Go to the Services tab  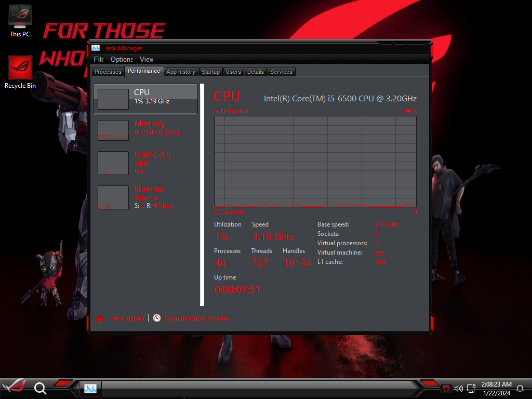point(281,72)
